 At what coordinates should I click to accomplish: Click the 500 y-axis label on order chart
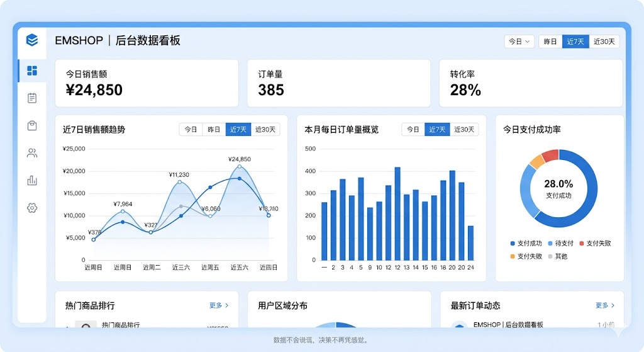coord(311,149)
